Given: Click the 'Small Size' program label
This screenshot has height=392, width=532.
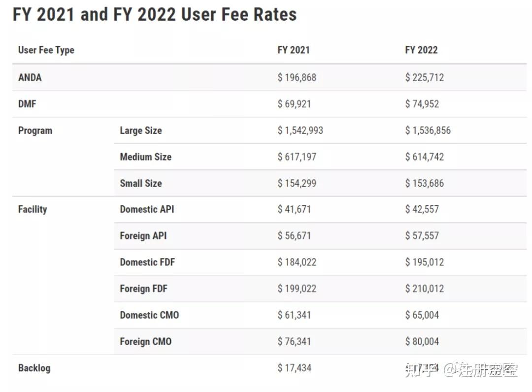Looking at the screenshot, I should [141, 183].
